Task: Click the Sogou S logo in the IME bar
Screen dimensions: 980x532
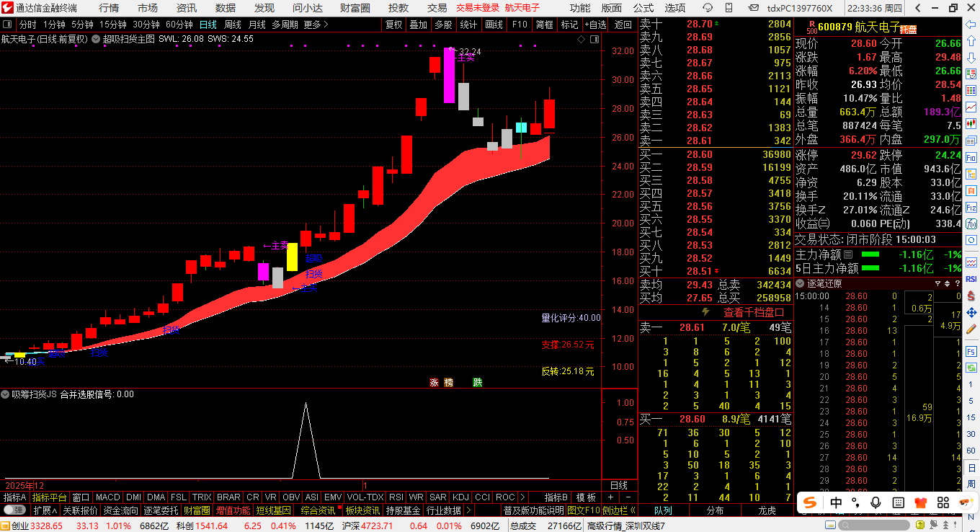Action: point(810,502)
